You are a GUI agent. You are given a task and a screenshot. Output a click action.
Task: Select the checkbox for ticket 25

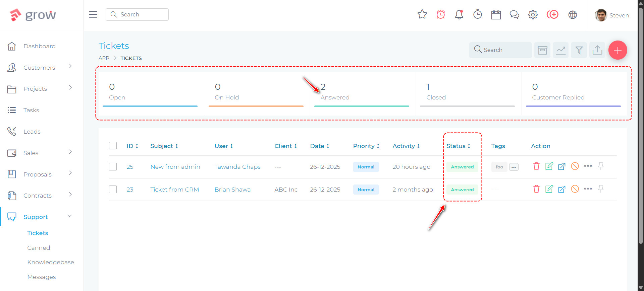coord(113,167)
